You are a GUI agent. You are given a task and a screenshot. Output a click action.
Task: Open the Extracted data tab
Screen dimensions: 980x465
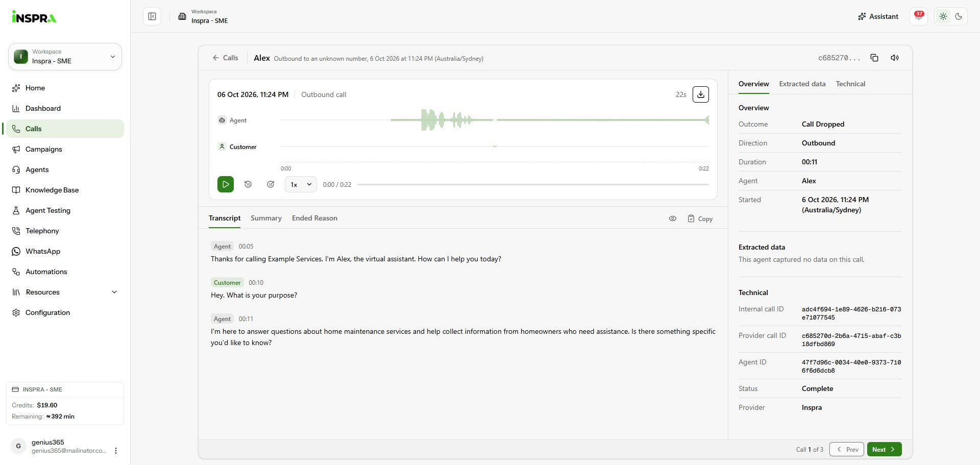pos(802,84)
